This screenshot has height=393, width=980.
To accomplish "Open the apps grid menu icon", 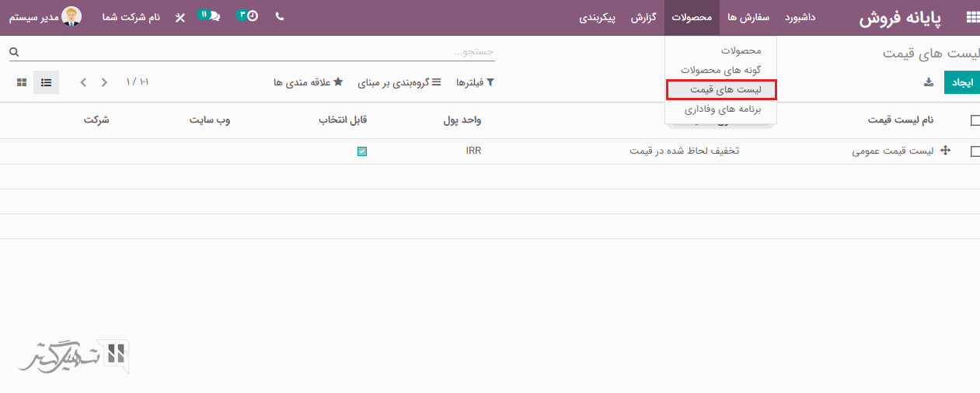I will coord(971,18).
